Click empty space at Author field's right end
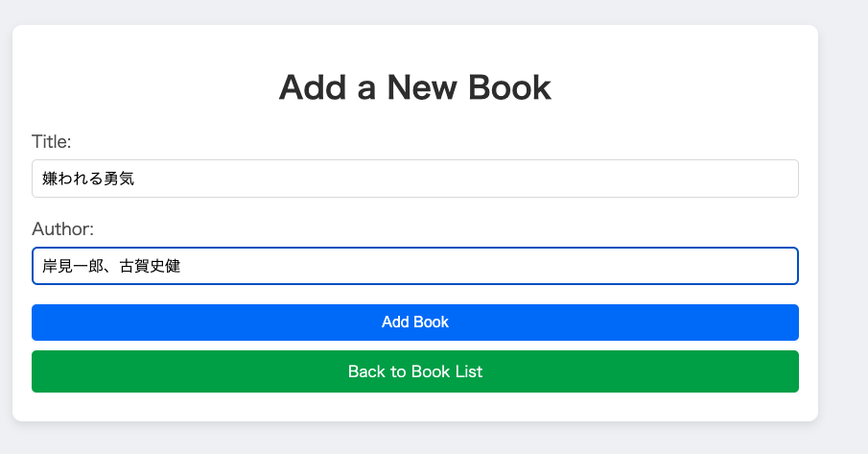 click(x=748, y=266)
